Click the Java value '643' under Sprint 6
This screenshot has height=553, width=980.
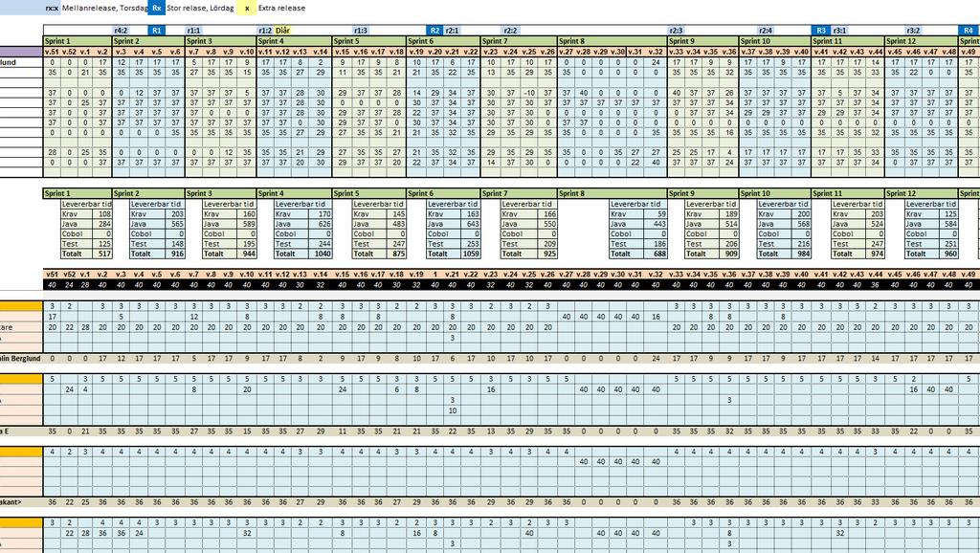pos(471,224)
